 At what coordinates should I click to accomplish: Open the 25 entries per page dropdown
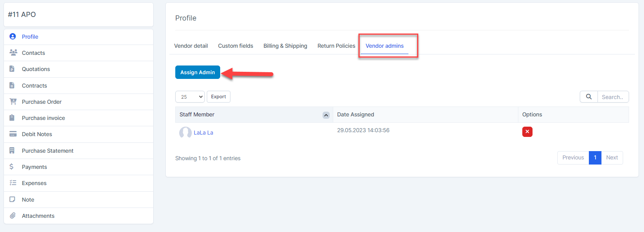tap(190, 97)
